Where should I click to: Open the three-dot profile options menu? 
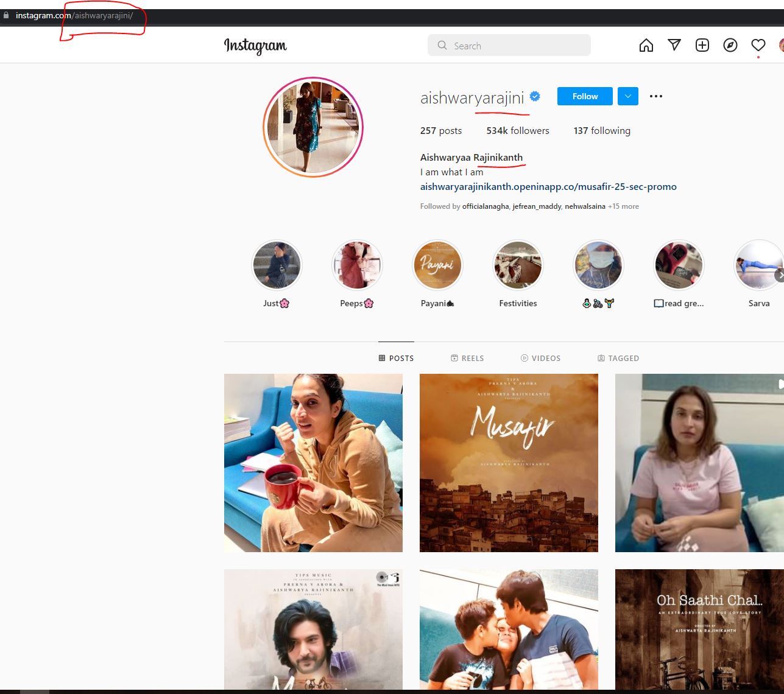pyautogui.click(x=656, y=96)
